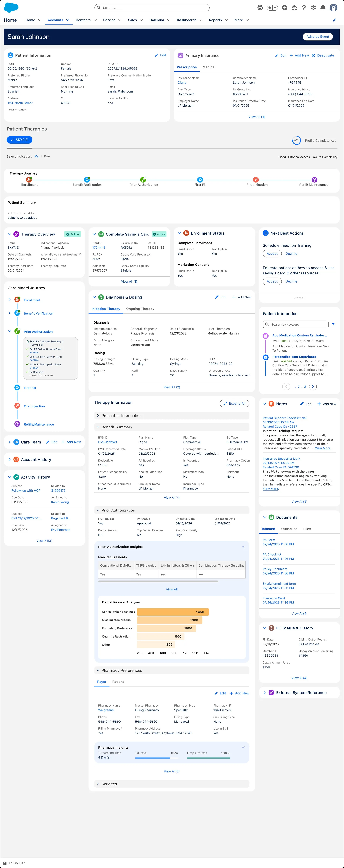Click First Injection icon in Therapy Journey
Viewport: 344px width, 868px height.
(x=256, y=180)
